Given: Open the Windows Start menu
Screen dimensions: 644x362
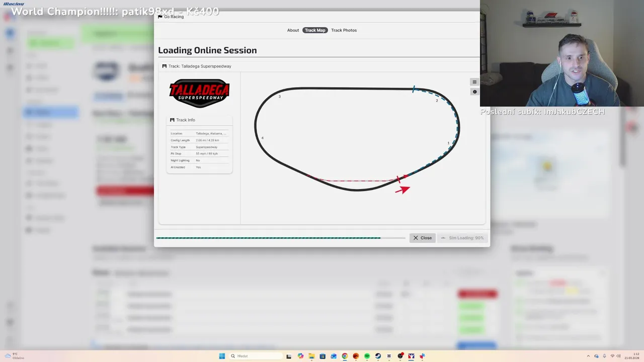Looking at the screenshot, I should [222, 356].
